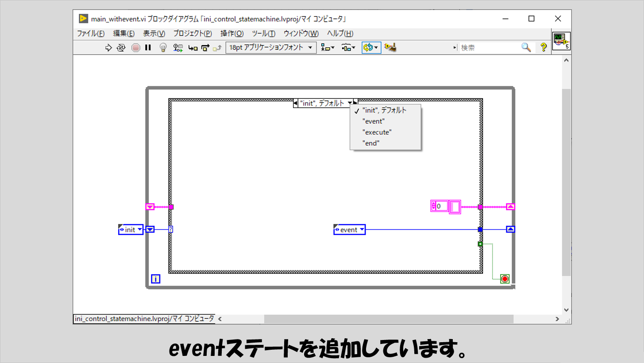Click the Run arrow icon
Viewport: 644px width, 363px height.
pyautogui.click(x=108, y=48)
